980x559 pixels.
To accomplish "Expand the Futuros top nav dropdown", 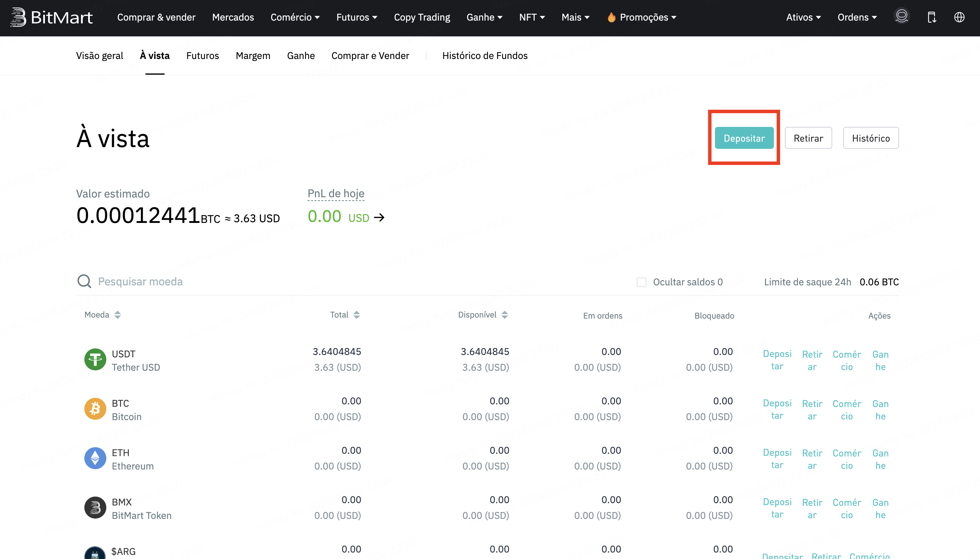I will [x=357, y=17].
